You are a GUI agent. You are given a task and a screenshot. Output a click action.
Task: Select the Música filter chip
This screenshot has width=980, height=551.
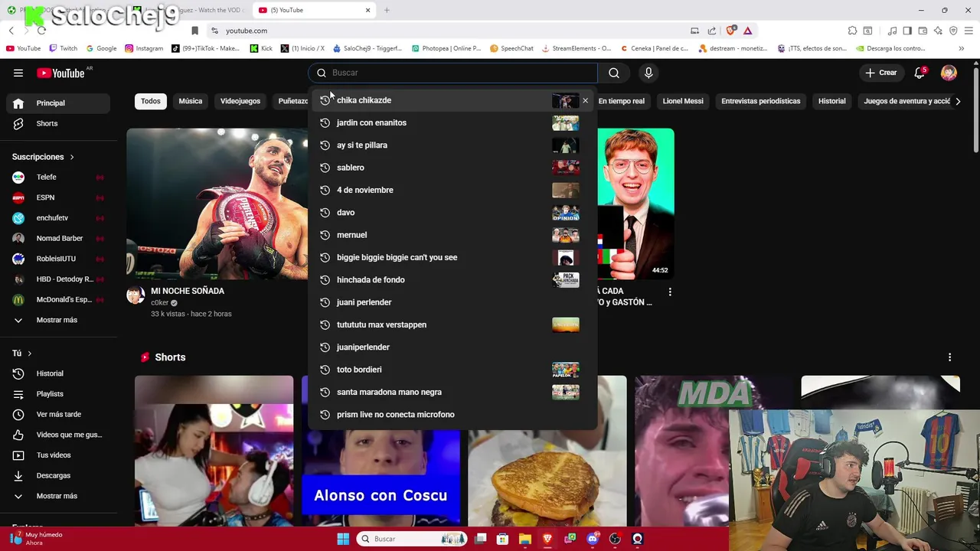(191, 101)
